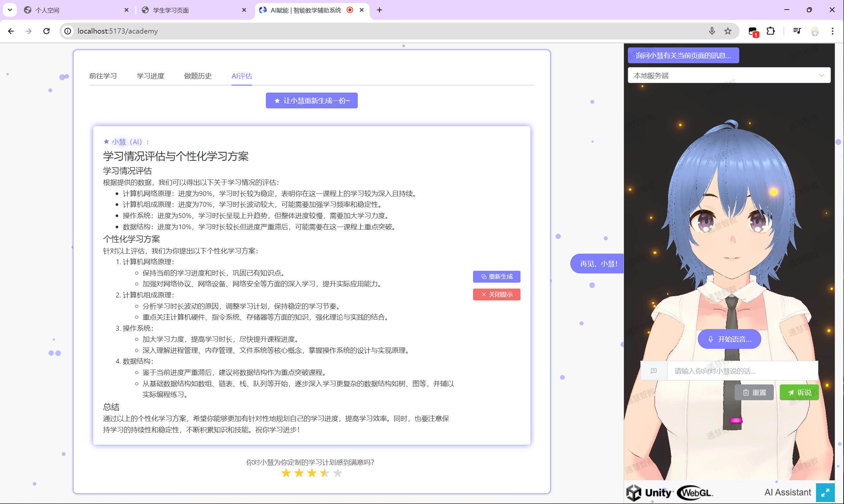This screenshot has height=504, width=844.
Task: Bookmark the page with the star icon
Action: tap(727, 31)
